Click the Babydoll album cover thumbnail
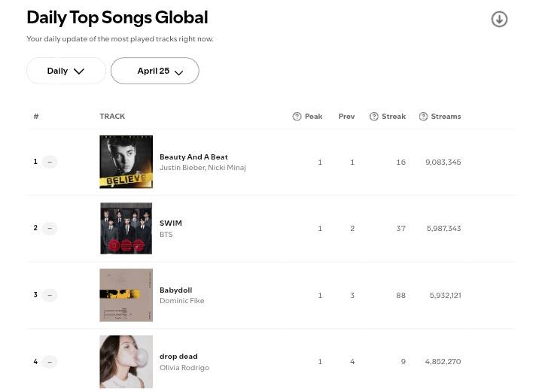 [x=126, y=295]
